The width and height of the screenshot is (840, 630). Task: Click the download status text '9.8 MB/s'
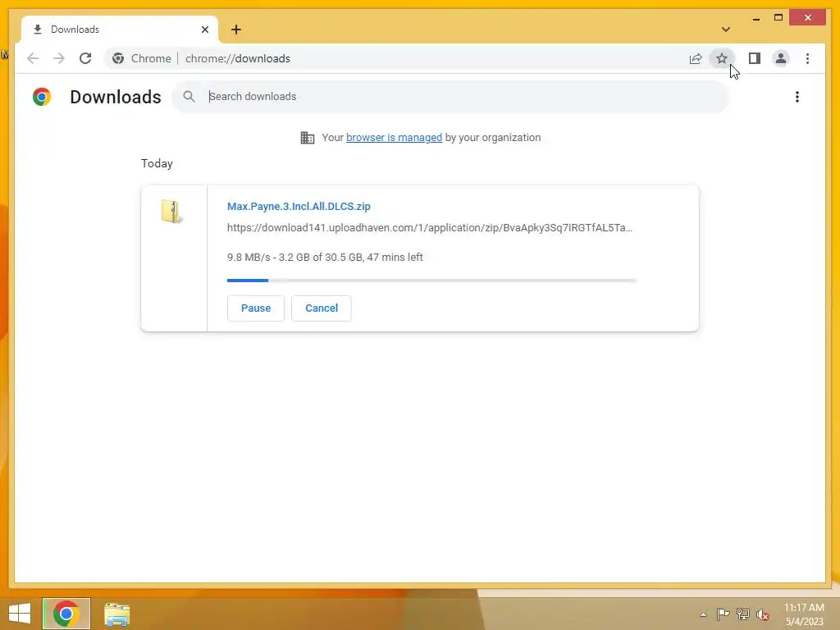pyautogui.click(x=249, y=257)
